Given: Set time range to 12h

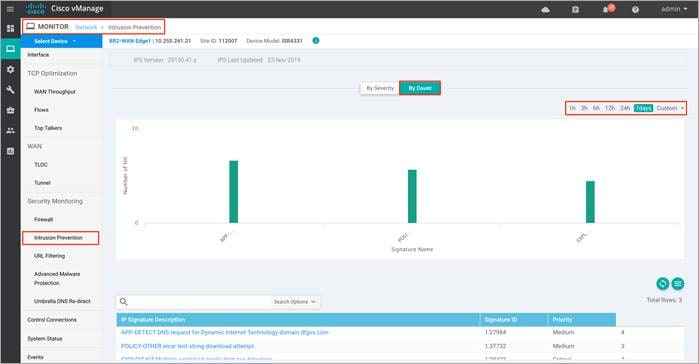Looking at the screenshot, I should tap(610, 108).
